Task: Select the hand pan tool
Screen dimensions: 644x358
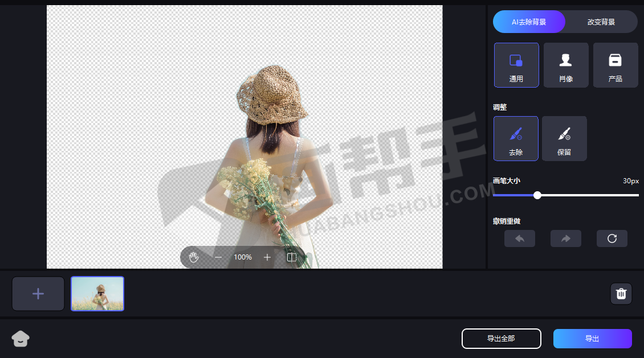Action: 193,257
